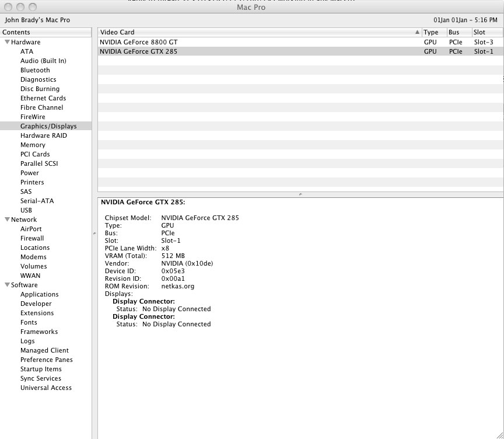Select Developer software entry

click(x=36, y=304)
